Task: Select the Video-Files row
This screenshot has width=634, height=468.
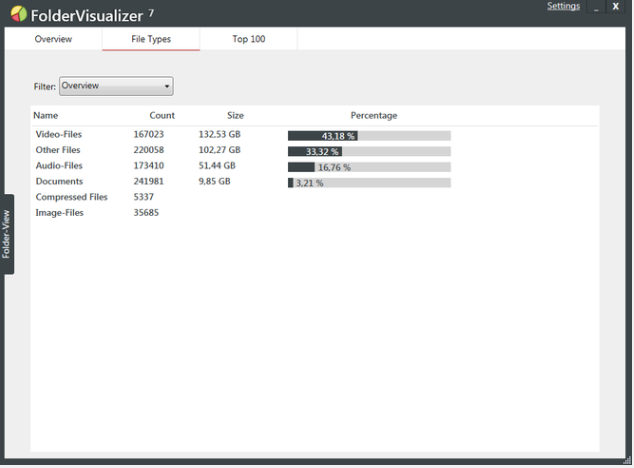Action: (59, 135)
